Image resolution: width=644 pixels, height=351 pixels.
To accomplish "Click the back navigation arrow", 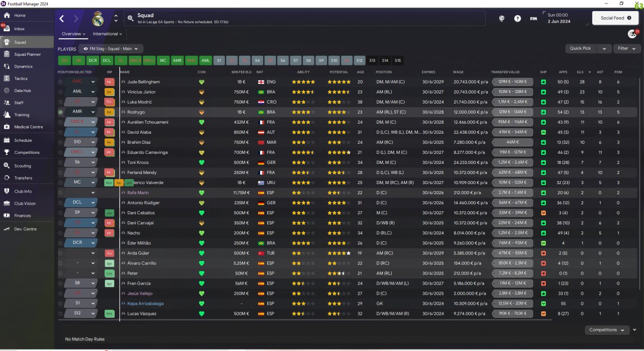I will pyautogui.click(x=62, y=19).
